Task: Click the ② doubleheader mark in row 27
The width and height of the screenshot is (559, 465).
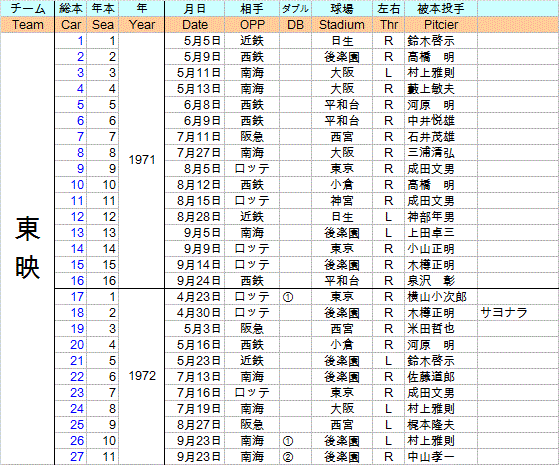Action: coord(288,457)
